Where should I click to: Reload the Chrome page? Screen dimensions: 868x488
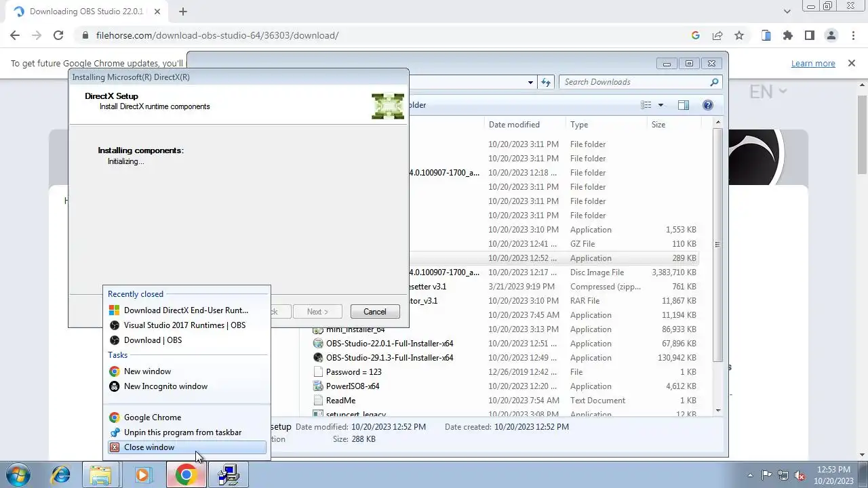(x=58, y=35)
